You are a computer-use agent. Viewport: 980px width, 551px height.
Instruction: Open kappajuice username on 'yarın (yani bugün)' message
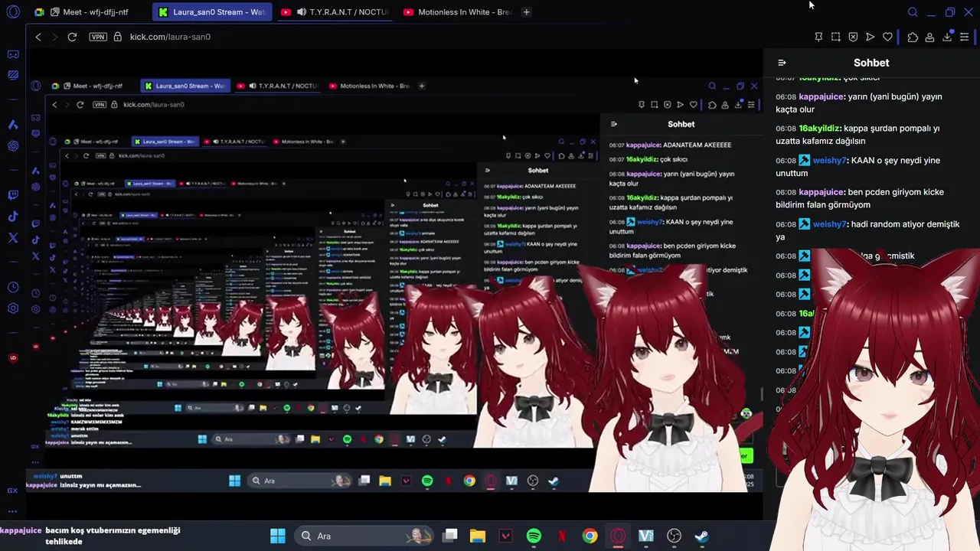pos(822,96)
